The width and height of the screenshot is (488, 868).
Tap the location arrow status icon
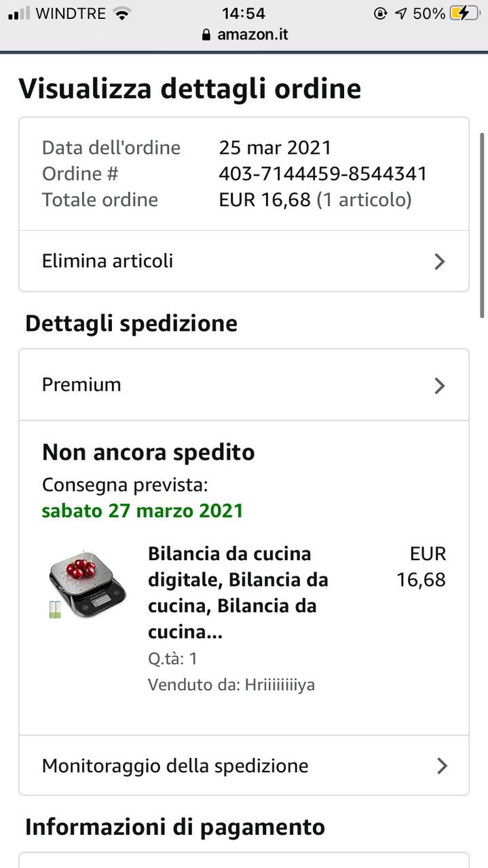pos(401,13)
